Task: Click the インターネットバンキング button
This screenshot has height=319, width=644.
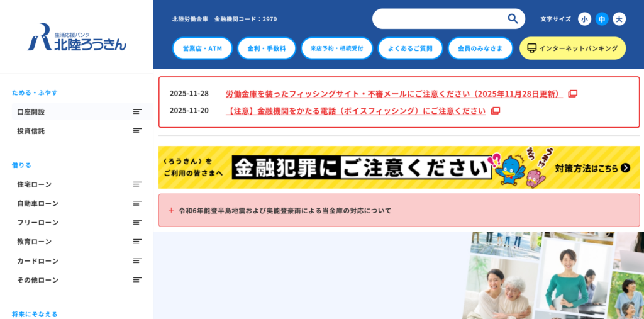Action: tap(572, 48)
